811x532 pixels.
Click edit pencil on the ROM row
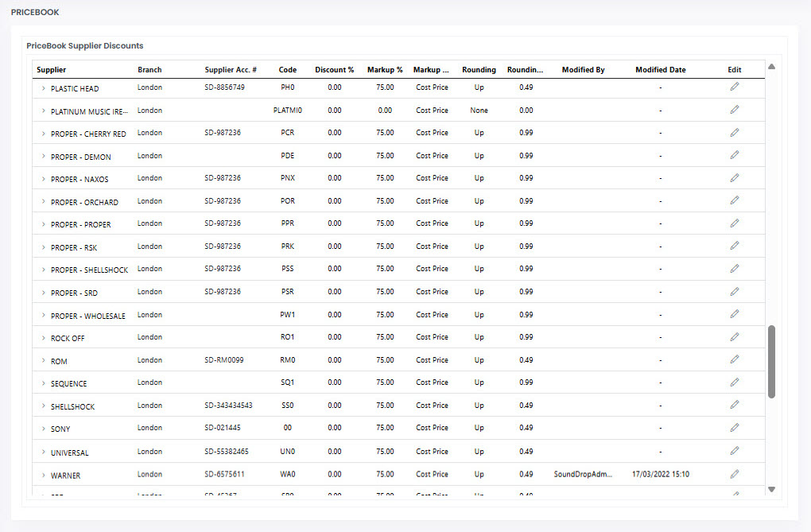734,359
